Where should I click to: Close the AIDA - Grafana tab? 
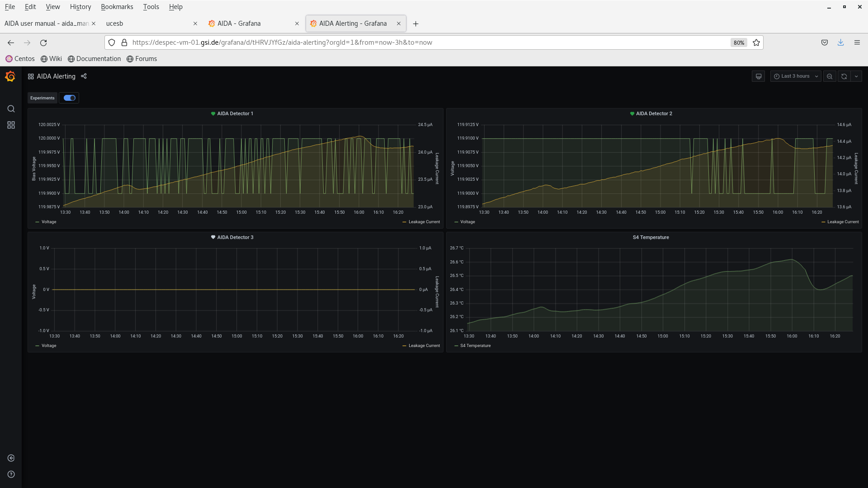pos(297,23)
